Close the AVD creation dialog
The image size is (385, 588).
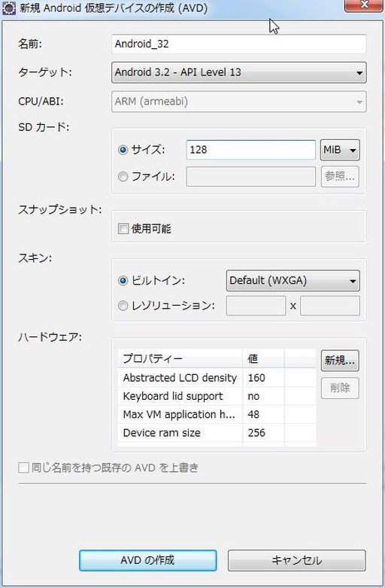[x=364, y=5]
